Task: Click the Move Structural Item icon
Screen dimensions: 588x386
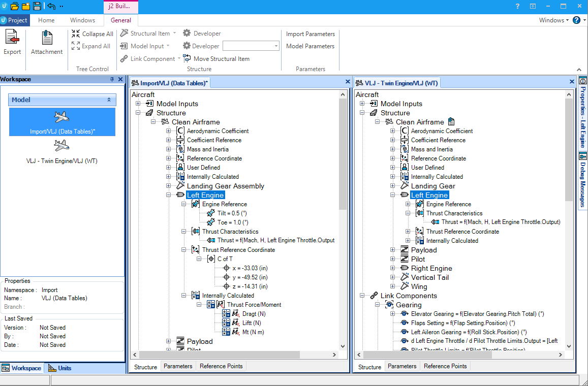Action: pos(187,58)
